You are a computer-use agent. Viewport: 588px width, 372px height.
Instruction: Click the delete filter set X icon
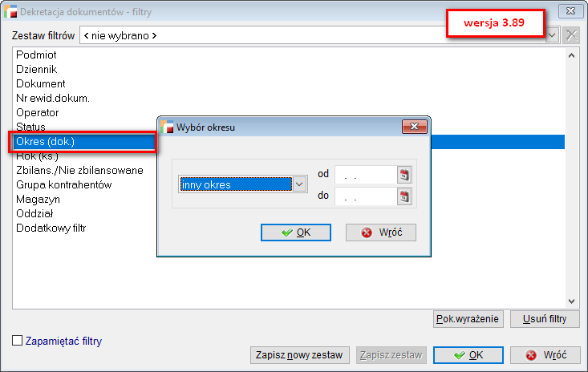point(571,35)
